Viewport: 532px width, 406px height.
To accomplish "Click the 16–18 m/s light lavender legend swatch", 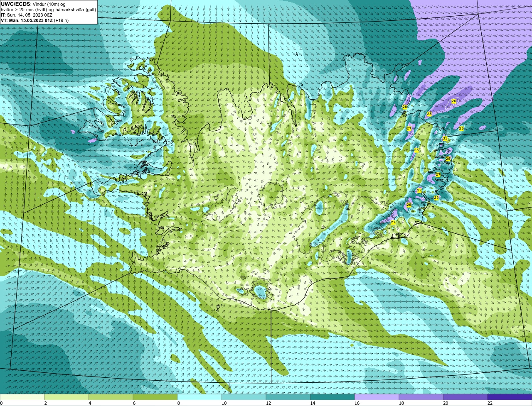I will (377, 397).
